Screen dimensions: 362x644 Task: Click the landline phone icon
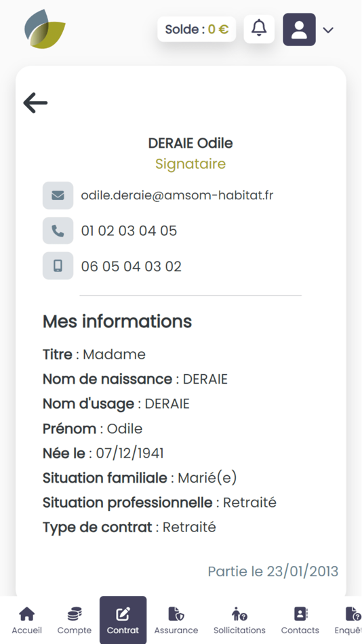tap(58, 230)
